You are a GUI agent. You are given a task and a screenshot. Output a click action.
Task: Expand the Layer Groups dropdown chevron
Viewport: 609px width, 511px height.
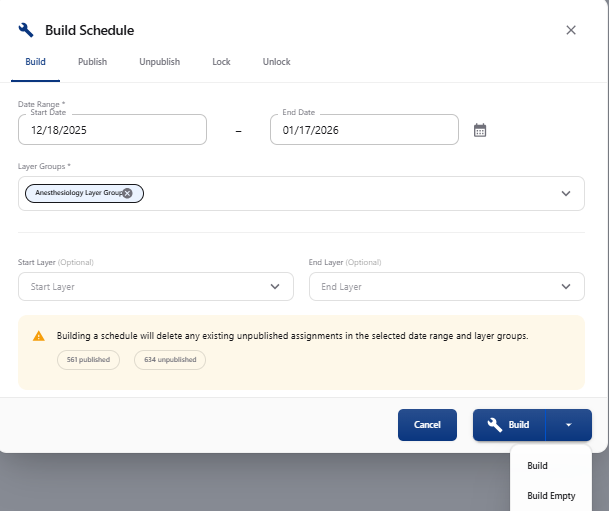tap(565, 193)
